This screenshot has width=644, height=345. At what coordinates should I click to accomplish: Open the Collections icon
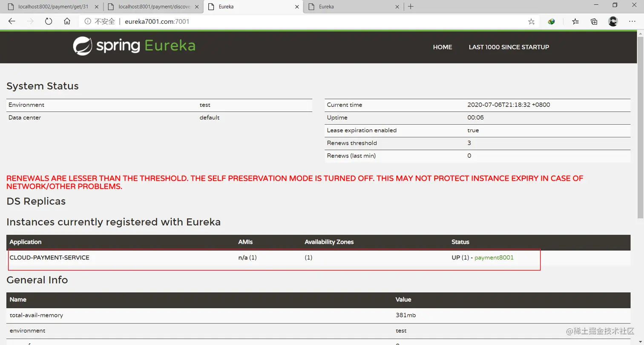point(594,21)
